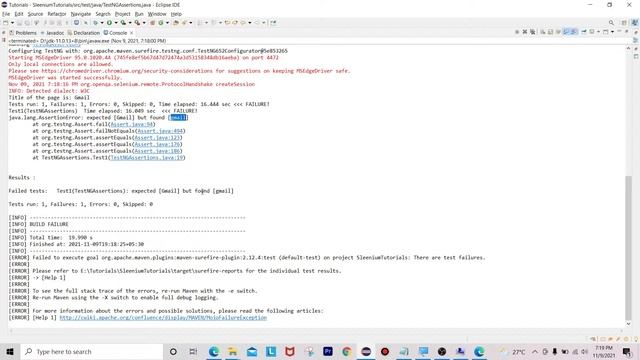Switch to the Declaration tab
The width and height of the screenshot is (640, 360).
(84, 33)
